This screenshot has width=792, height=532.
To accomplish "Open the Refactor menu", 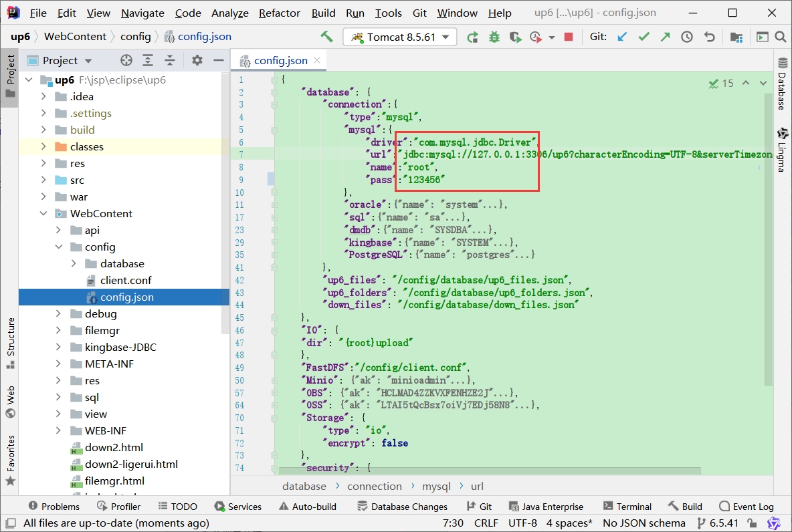I will 280,13.
